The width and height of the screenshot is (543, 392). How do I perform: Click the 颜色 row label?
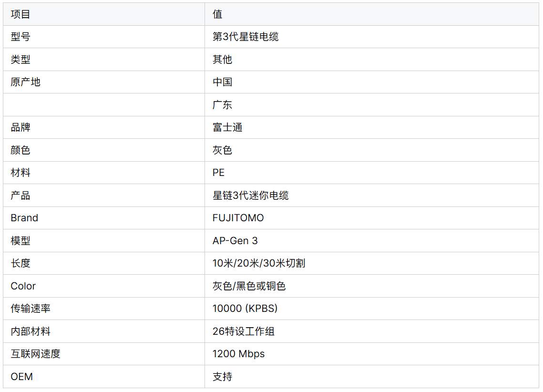[20, 150]
